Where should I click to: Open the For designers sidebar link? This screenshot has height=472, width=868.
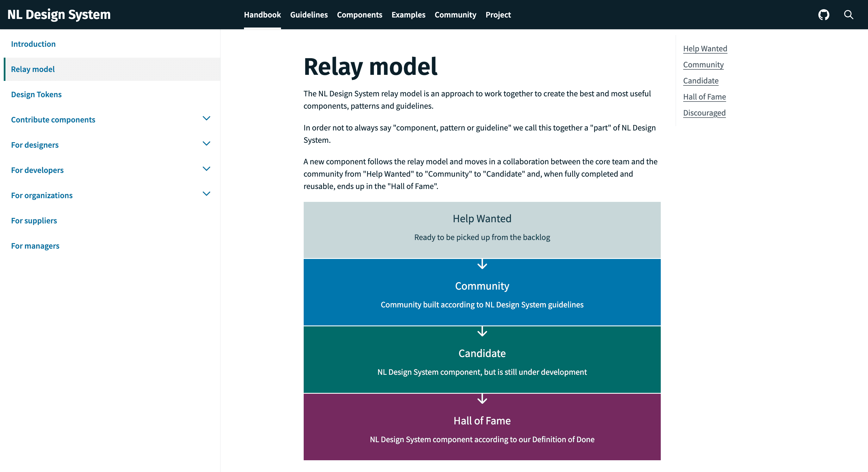[35, 145]
